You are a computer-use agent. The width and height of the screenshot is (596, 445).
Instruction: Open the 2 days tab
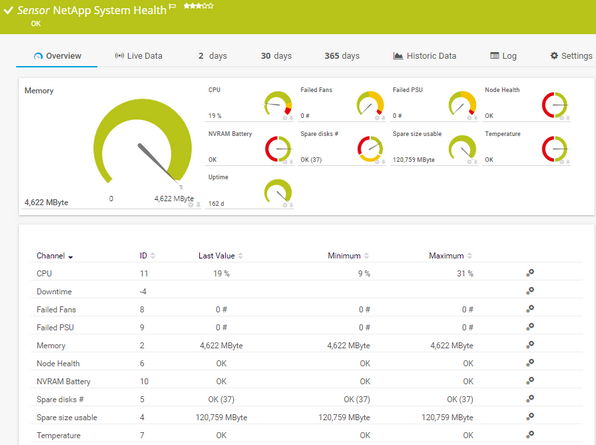[212, 56]
